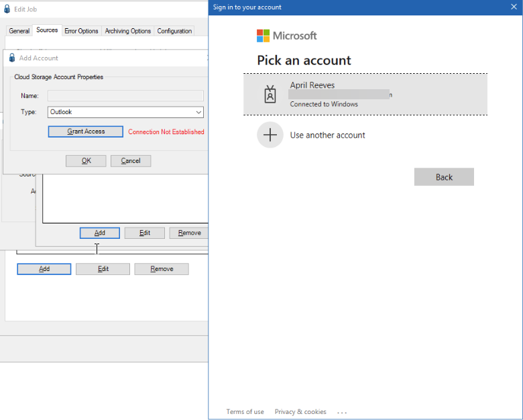Open the Archiving Options tab

128,31
